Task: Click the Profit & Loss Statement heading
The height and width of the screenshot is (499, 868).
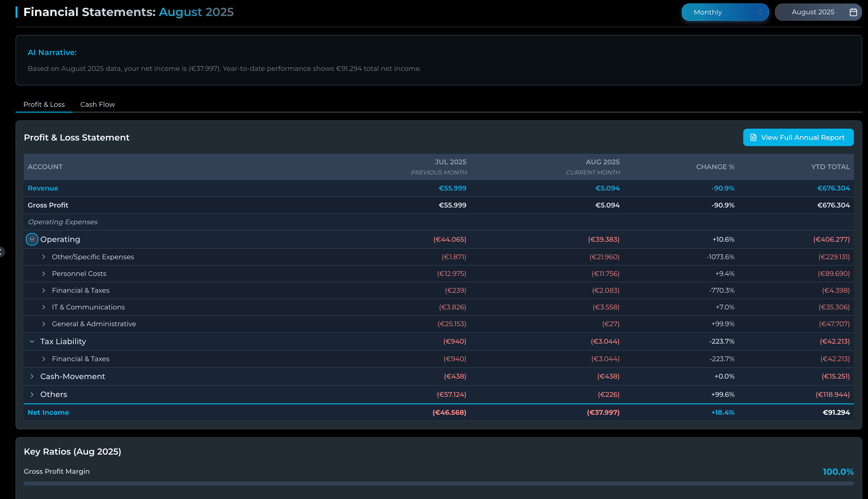Action: [77, 137]
